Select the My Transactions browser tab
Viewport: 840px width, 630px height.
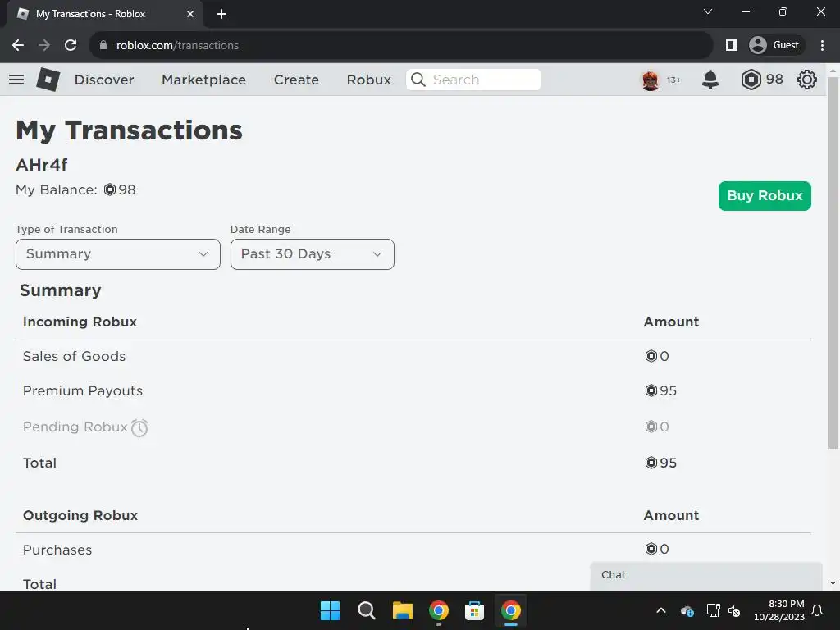pos(105,14)
